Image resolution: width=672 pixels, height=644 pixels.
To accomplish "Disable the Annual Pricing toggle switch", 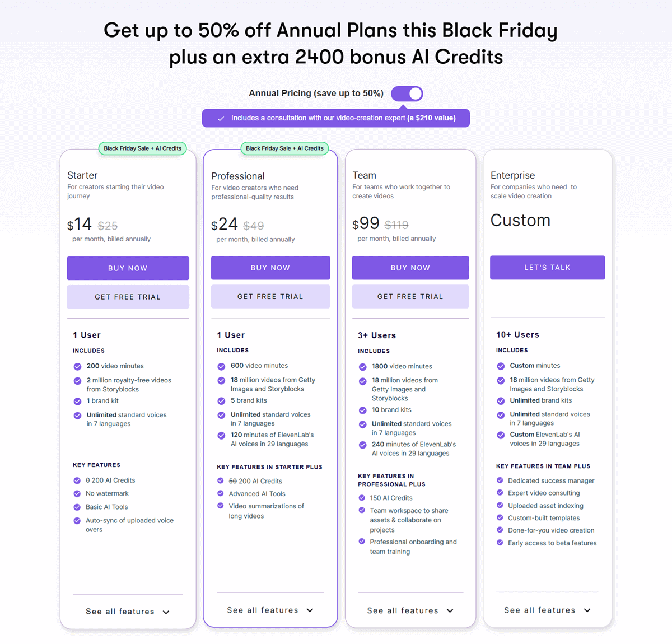I will pos(407,94).
